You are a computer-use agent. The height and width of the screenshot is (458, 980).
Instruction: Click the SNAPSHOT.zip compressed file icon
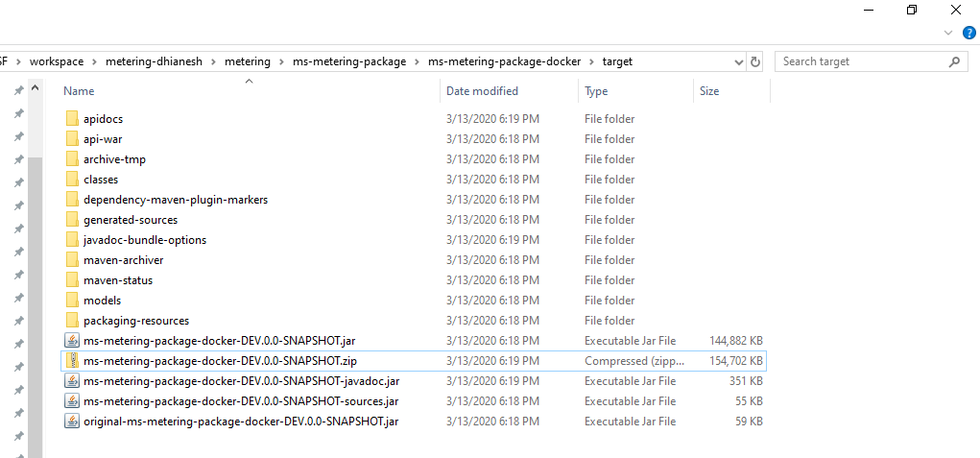(72, 361)
